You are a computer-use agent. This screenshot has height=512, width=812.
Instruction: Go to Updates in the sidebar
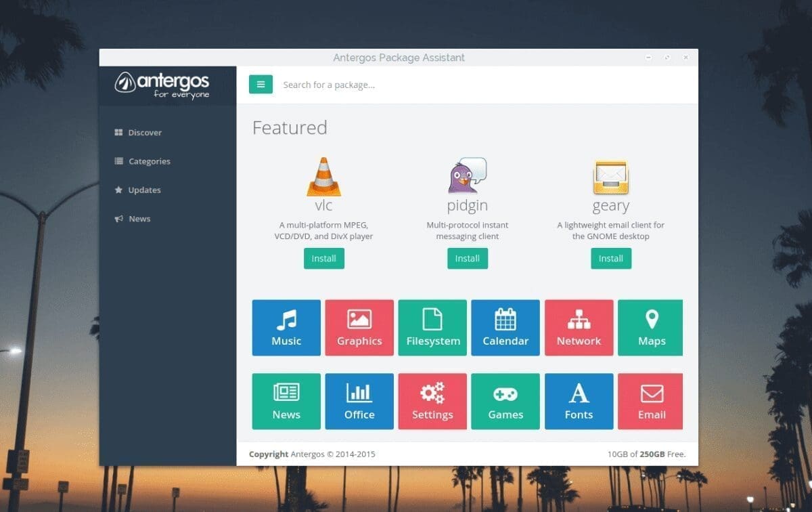point(137,190)
